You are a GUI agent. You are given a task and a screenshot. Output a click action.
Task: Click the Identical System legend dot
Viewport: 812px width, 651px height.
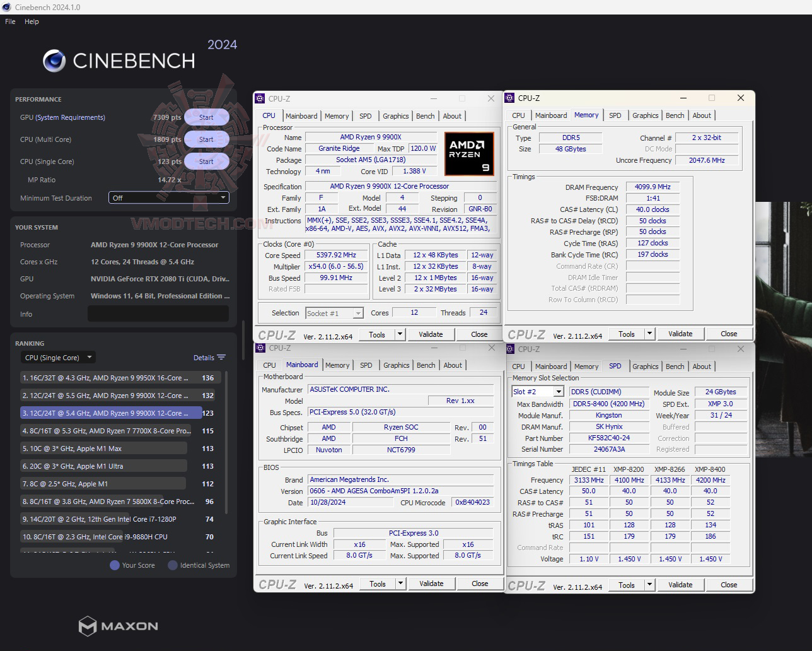(x=173, y=565)
